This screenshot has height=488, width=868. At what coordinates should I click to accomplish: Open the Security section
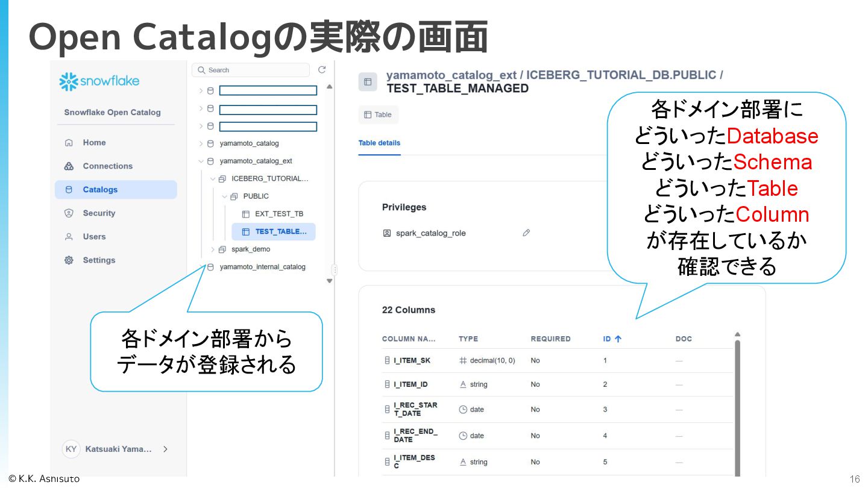tap(99, 213)
